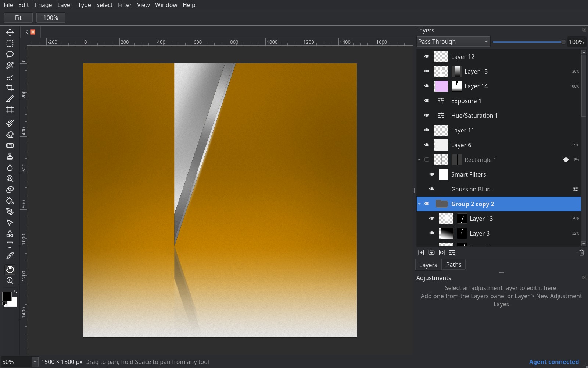Screen dimensions: 588x368
Task: Close the K document tab
Action: pyautogui.click(x=33, y=32)
